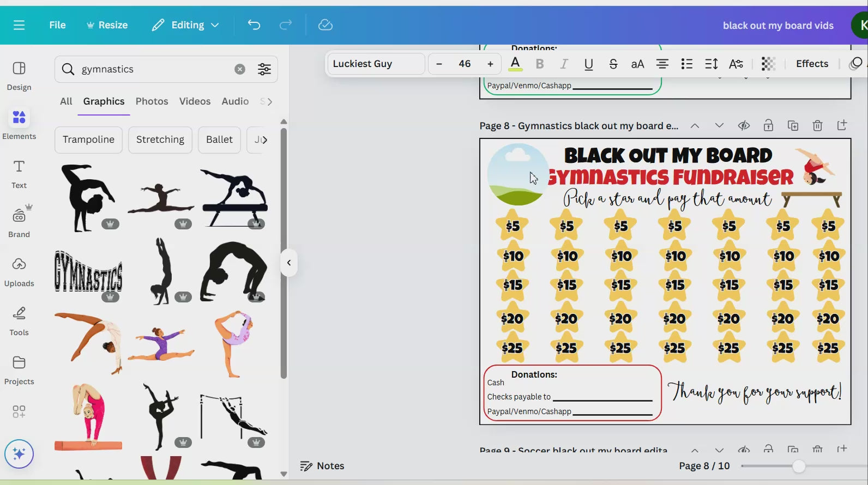The width and height of the screenshot is (868, 485).
Task: Click the text color swatch
Action: [515, 64]
